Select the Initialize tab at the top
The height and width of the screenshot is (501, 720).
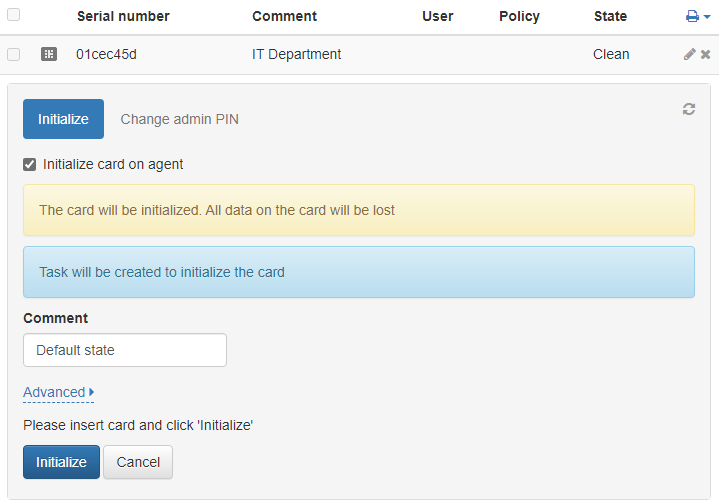pyautogui.click(x=63, y=119)
